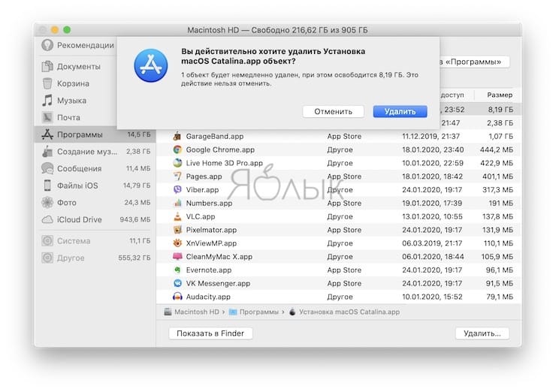The width and height of the screenshot is (556, 392).
Task: Click the XnViewMP.app icon
Action: pyautogui.click(x=177, y=243)
